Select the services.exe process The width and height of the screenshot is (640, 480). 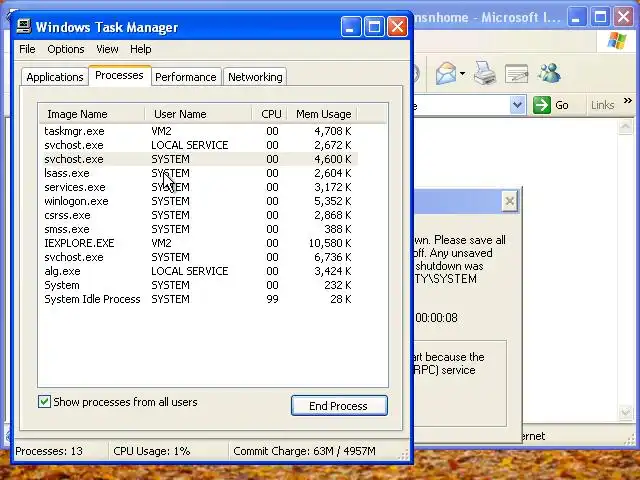click(198, 187)
